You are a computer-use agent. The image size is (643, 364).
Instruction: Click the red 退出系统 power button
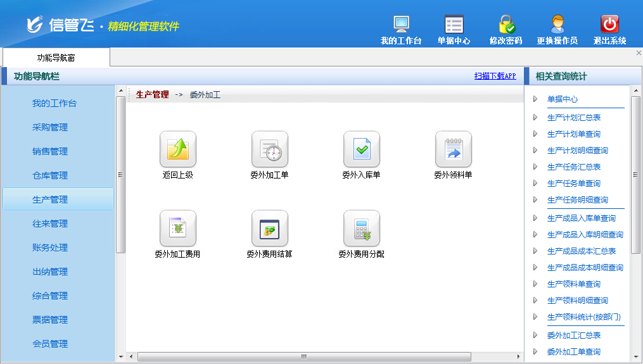pos(609,24)
